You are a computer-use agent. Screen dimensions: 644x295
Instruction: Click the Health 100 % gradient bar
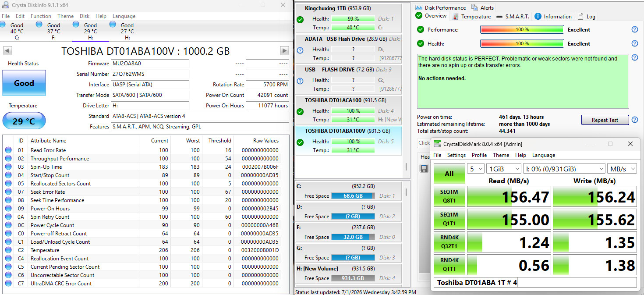[x=522, y=43]
